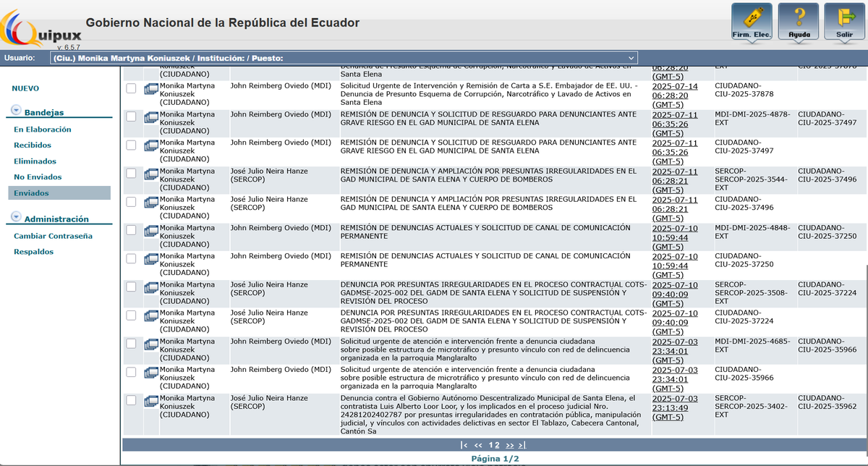This screenshot has width=868, height=466.
Task: Click the 'Página 1/2' page indicator
Action: coord(495,459)
